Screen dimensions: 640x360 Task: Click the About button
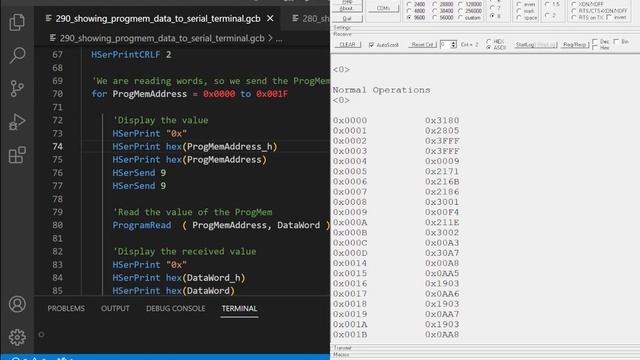tap(347, 7)
